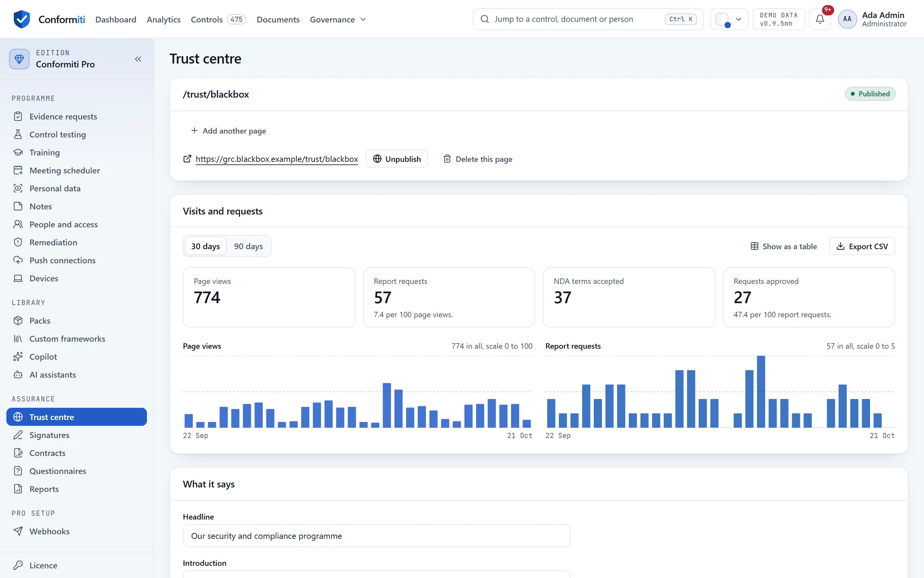Click the Push connections cloud icon

[x=18, y=260]
